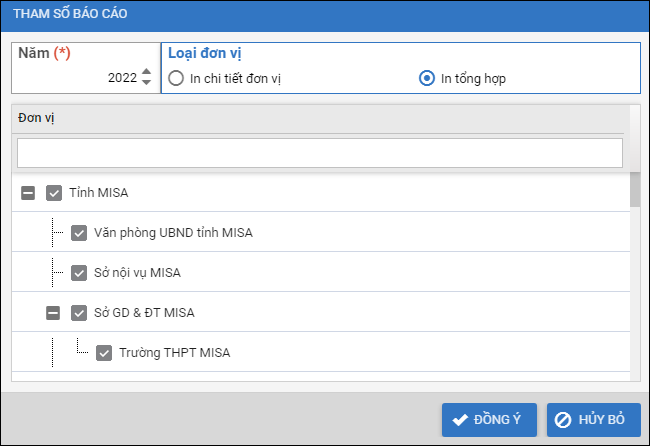650x446 pixels.
Task: Click the Đơn vị search filter box
Action: tap(320, 153)
